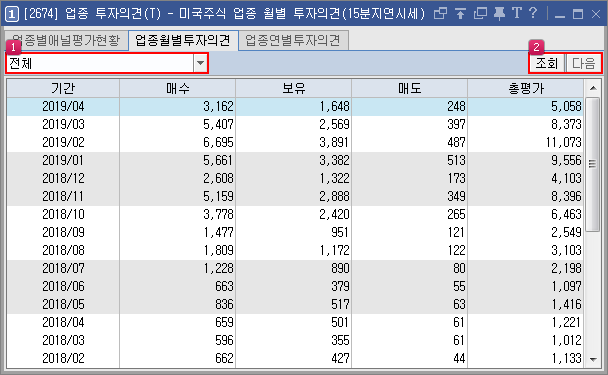This screenshot has height=375, width=608.
Task: Click the 보유 column header
Action: (x=294, y=88)
